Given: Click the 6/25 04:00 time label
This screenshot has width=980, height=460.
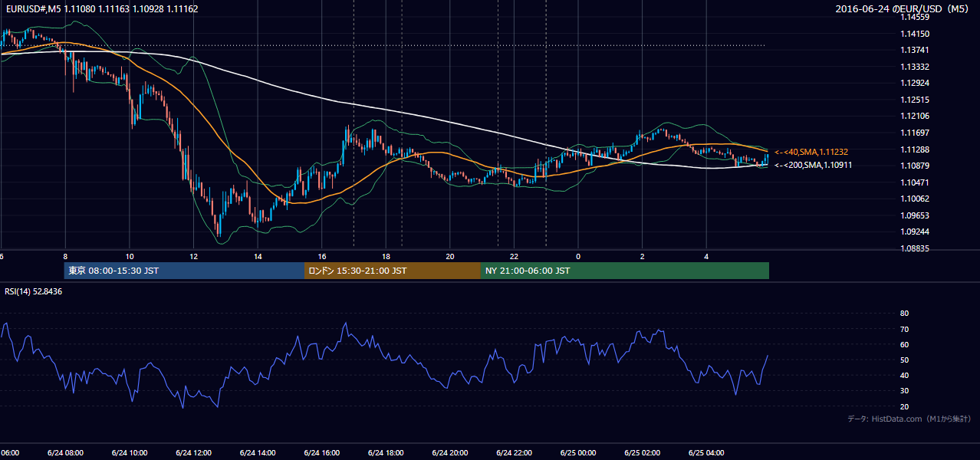Looking at the screenshot, I should (706, 452).
